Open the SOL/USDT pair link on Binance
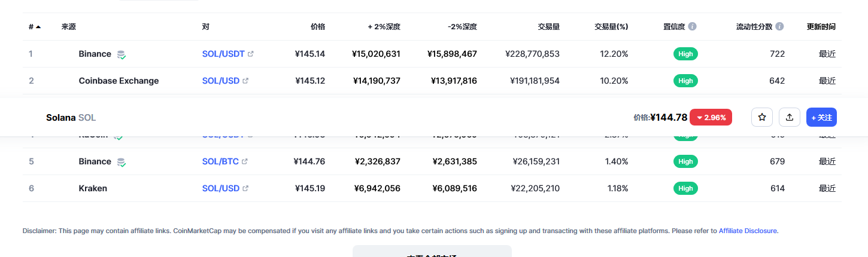The height and width of the screenshot is (257, 868). (x=223, y=54)
